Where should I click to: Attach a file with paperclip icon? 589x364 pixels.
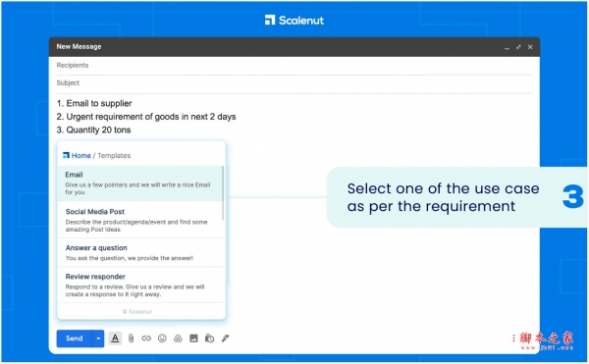pos(131,338)
